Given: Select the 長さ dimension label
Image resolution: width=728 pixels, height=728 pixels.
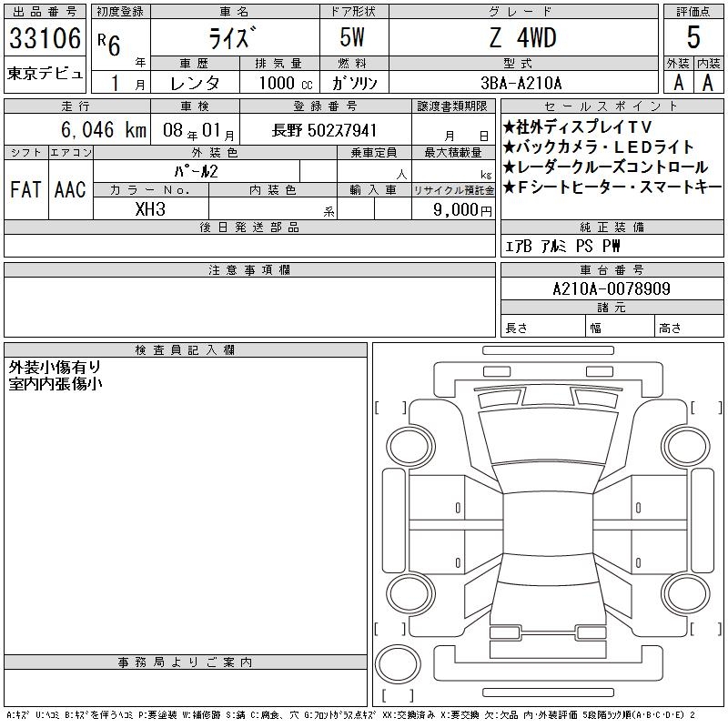Looking at the screenshot, I should pyautogui.click(x=516, y=329).
